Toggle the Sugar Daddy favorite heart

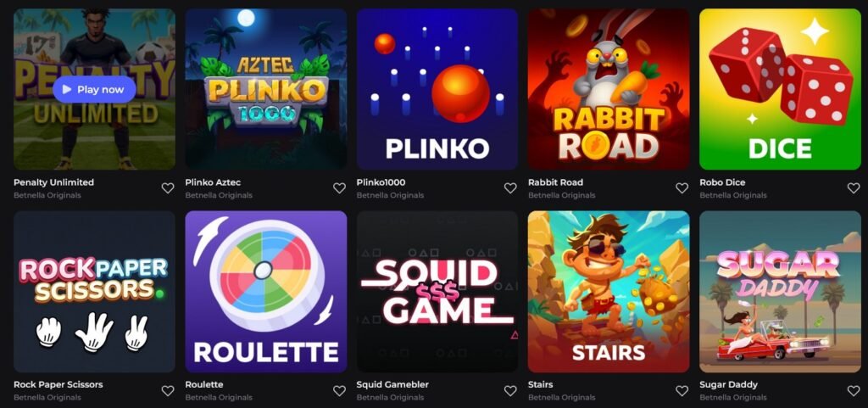pyautogui.click(x=854, y=391)
